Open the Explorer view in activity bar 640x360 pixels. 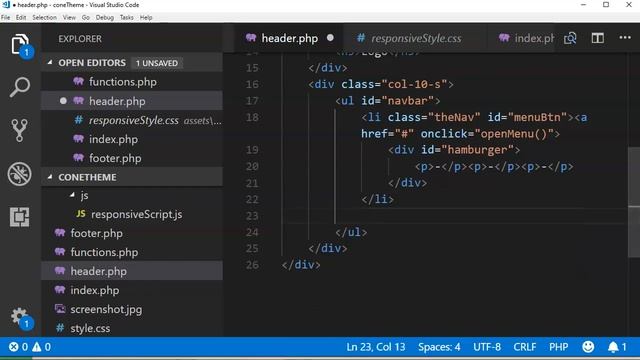pos(20,44)
